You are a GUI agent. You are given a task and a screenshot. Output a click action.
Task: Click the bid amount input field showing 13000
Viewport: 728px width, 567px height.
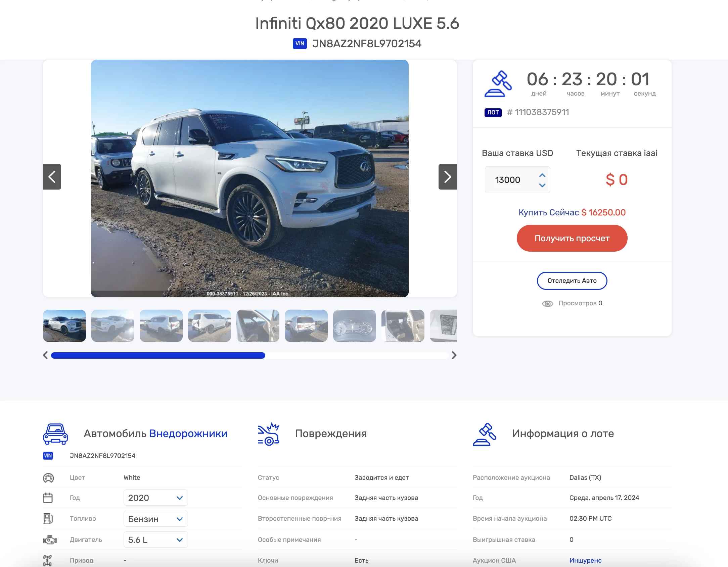[x=517, y=180]
